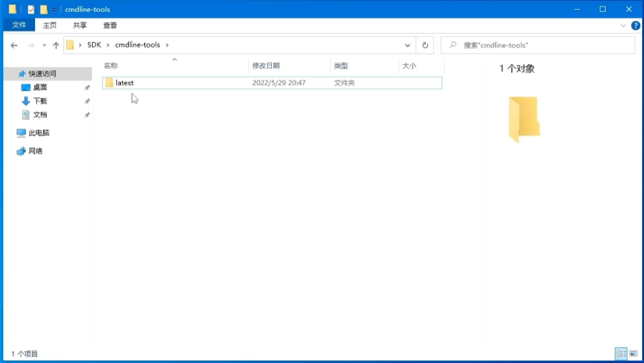The height and width of the screenshot is (363, 644).
Task: Go back with the back arrow
Action: [14, 45]
